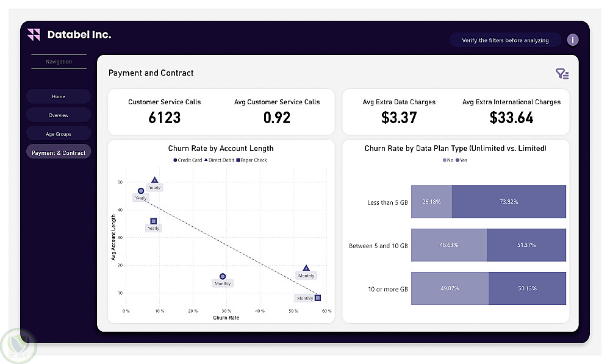Click the Payment and Contract heading
Image resolution: width=610 pixels, height=364 pixels.
(x=151, y=73)
